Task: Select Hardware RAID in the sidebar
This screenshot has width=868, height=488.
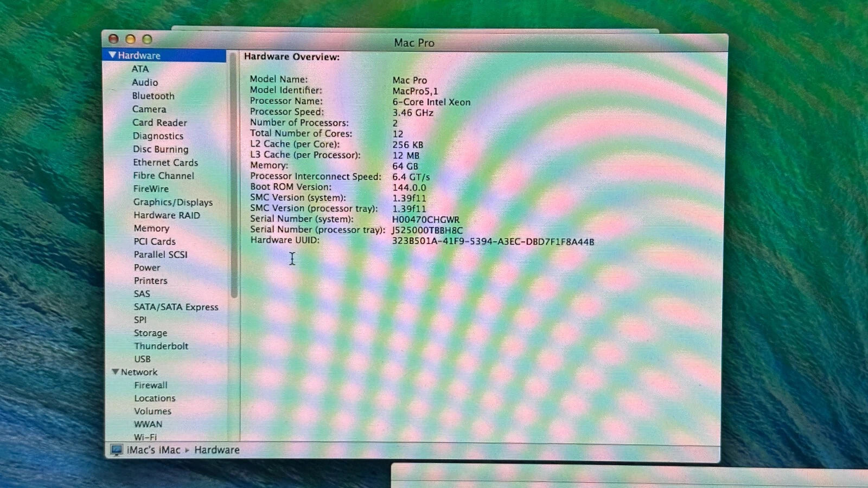Action: click(x=167, y=215)
